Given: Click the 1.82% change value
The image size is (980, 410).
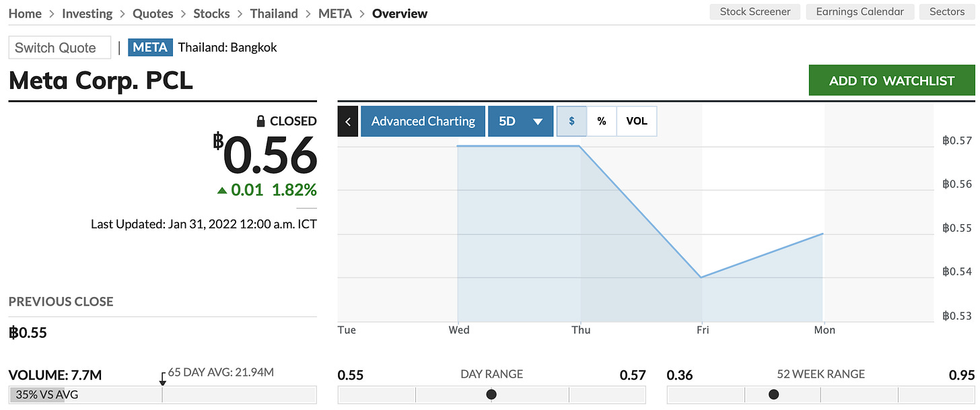Looking at the screenshot, I should [x=294, y=191].
